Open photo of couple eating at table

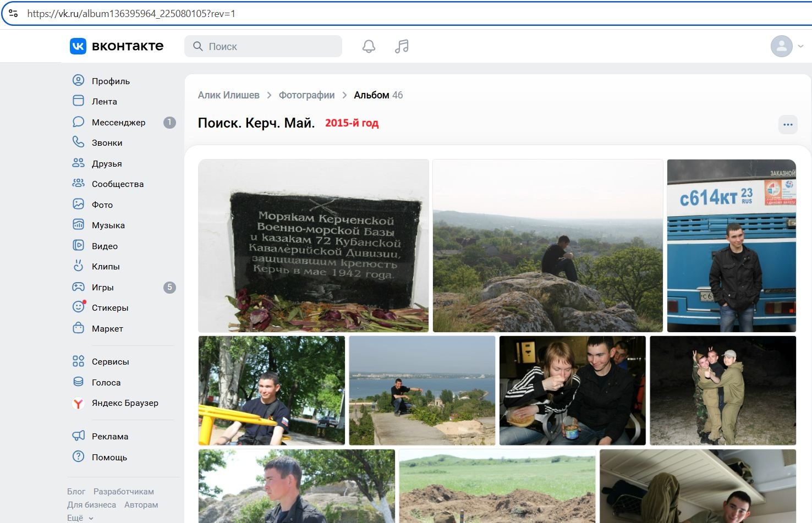pyautogui.click(x=573, y=390)
